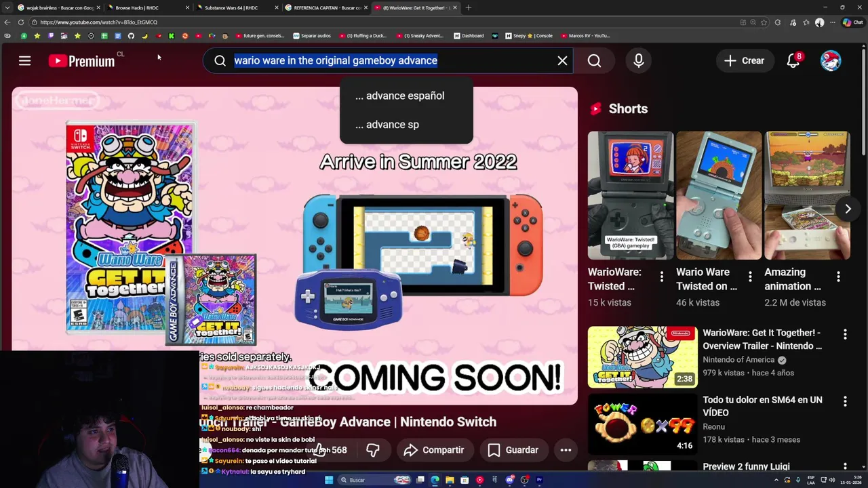Open options for Overview Trailer video
This screenshot has height=488, width=868.
(845, 334)
